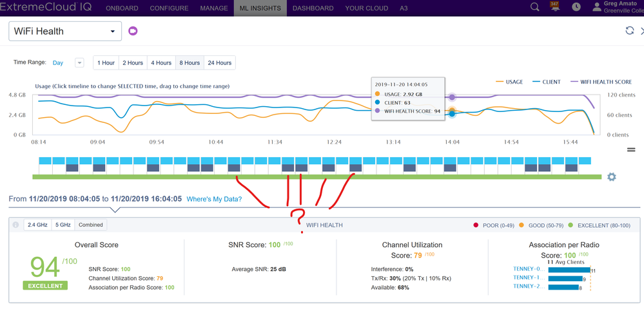
Task: Select the 8 Hours range
Action: [x=190, y=63]
